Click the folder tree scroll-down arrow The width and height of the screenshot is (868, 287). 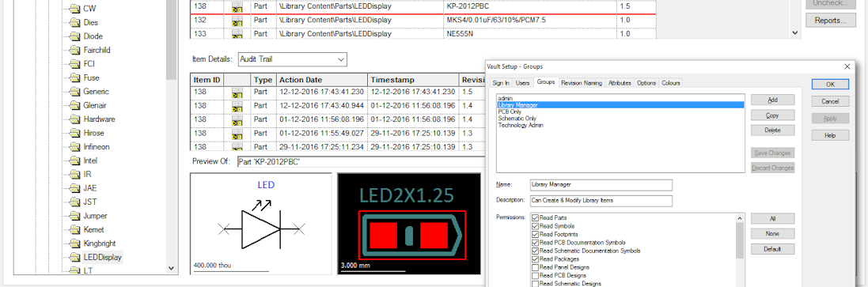(x=171, y=268)
